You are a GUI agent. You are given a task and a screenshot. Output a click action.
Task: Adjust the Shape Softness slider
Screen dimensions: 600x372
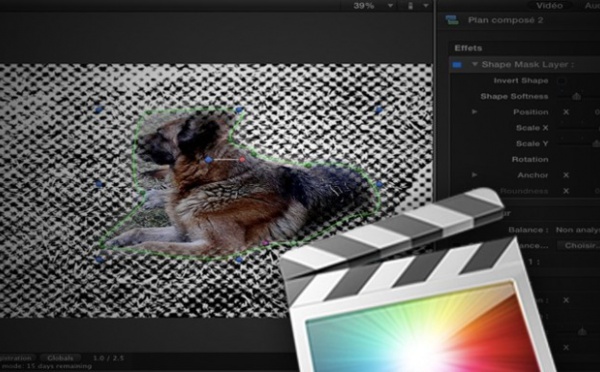point(577,96)
